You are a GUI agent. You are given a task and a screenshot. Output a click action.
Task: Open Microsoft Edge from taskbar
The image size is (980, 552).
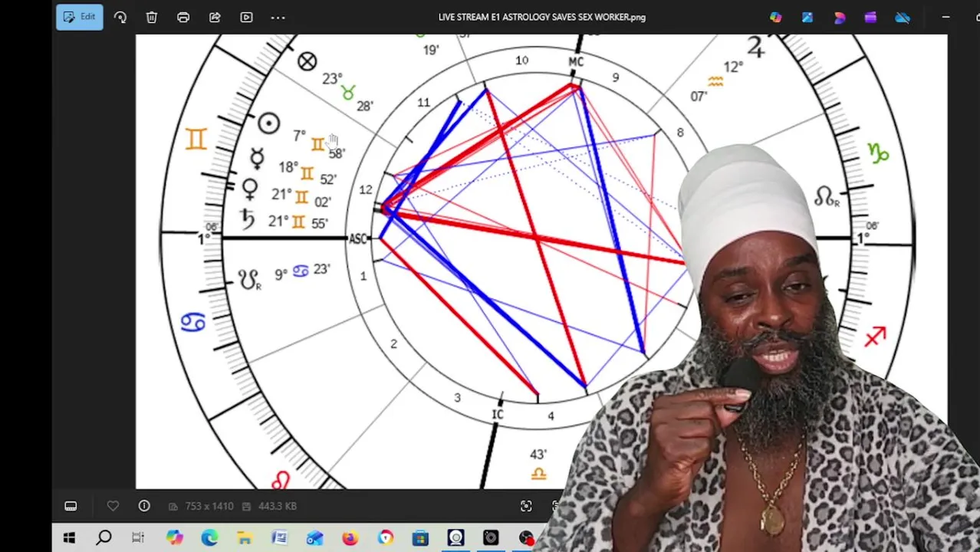pos(209,538)
